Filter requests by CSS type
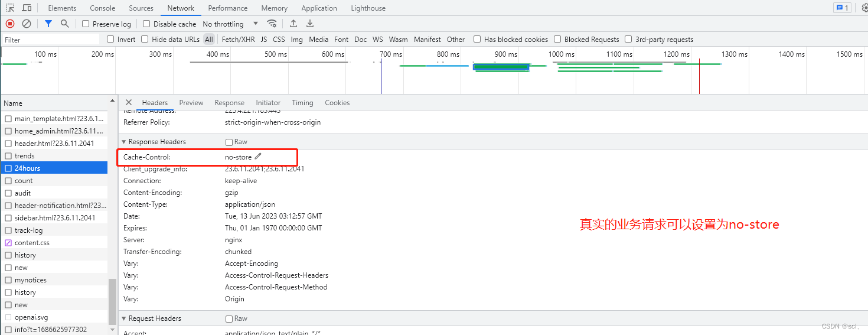Image resolution: width=868 pixels, height=335 pixels. tap(279, 39)
